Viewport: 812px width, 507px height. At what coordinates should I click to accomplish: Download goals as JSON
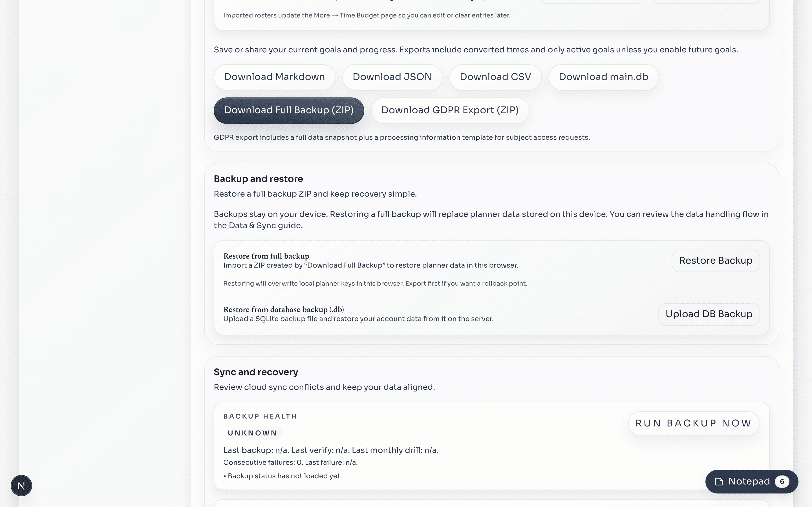pyautogui.click(x=392, y=77)
